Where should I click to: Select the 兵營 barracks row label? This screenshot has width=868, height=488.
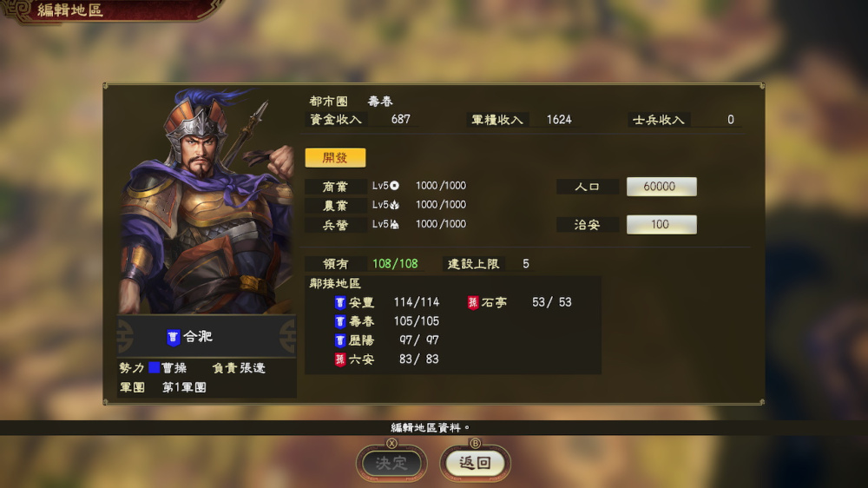point(335,225)
